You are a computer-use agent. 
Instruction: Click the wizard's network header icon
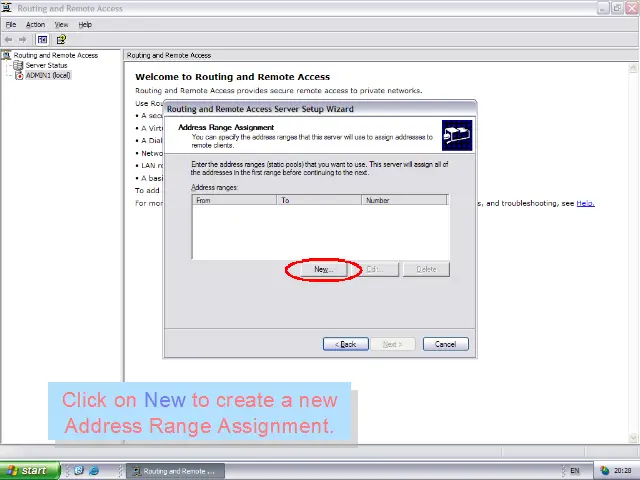(457, 135)
